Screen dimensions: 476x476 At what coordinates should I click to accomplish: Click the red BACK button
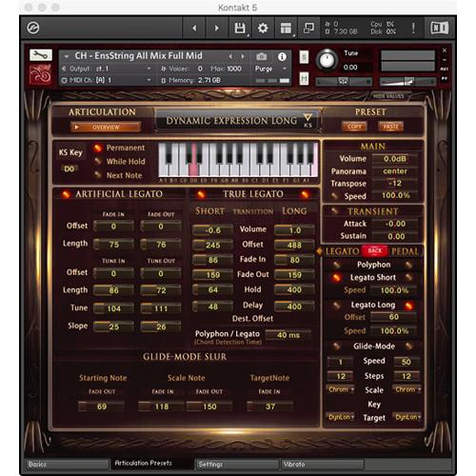point(374,250)
